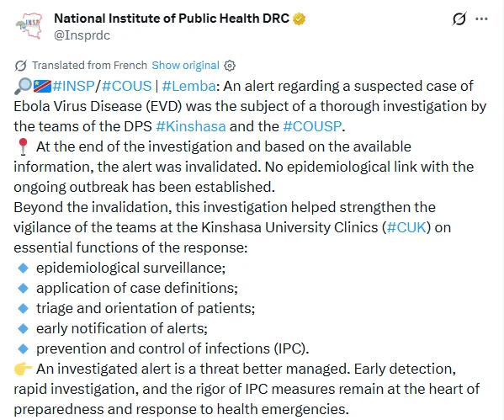Viewport: 504px width, 420px height.
Task: Click the @Insprdc handle
Action: [82, 35]
